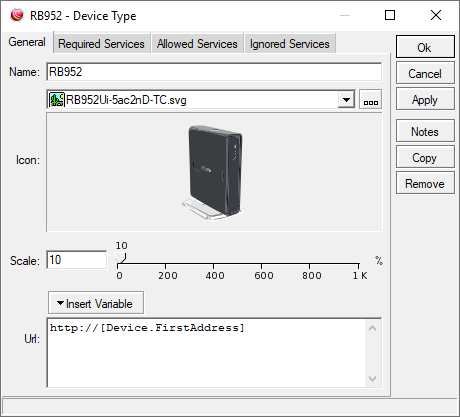Click the Url scrollbar up arrow
This screenshot has height=417, width=460.
(x=373, y=328)
